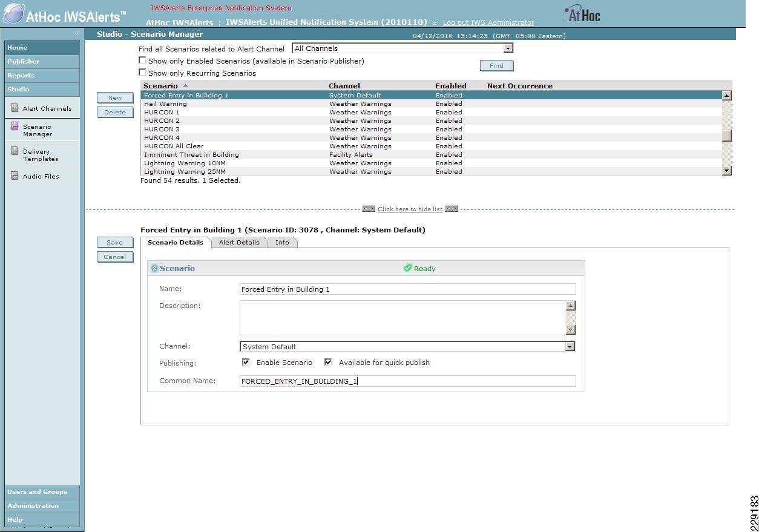Click the New scenario button
The height and width of the screenshot is (532, 759).
[x=115, y=97]
